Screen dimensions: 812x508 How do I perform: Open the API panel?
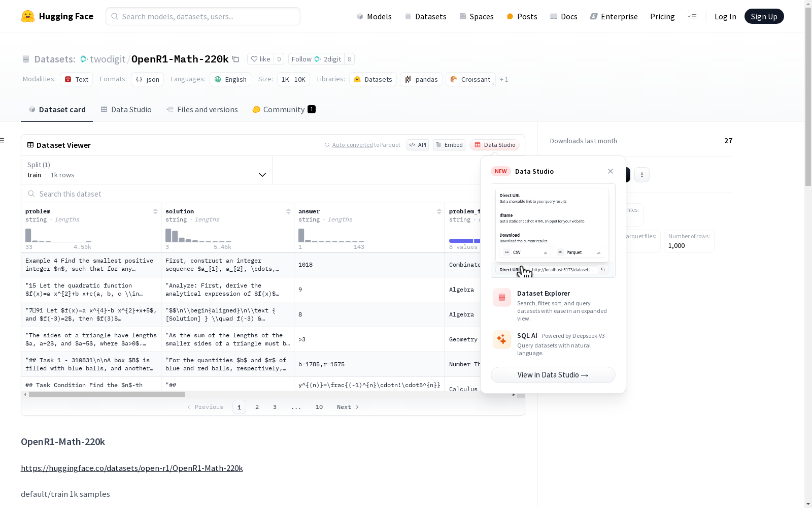(418, 145)
